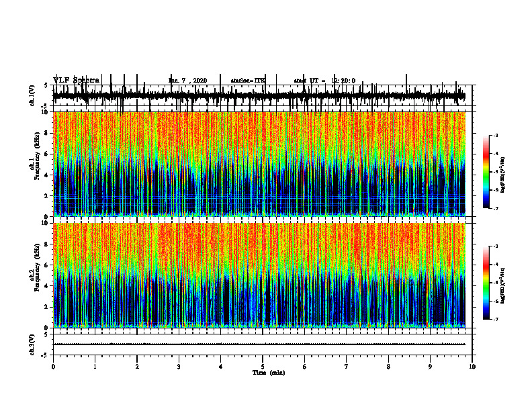The width and height of the screenshot is (532, 411).
Task: Click ch.2 frequency axis tick "2"
Action: click(x=46, y=307)
